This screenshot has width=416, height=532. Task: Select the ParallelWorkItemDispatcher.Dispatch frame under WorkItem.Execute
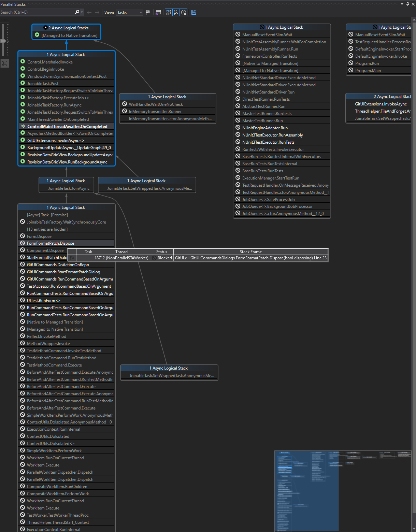67,472
